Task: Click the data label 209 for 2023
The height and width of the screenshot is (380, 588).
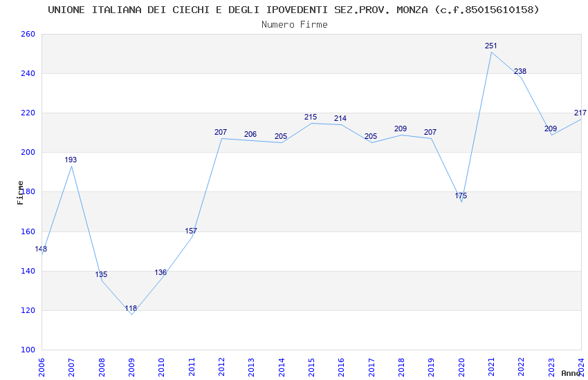Action: coord(551,129)
